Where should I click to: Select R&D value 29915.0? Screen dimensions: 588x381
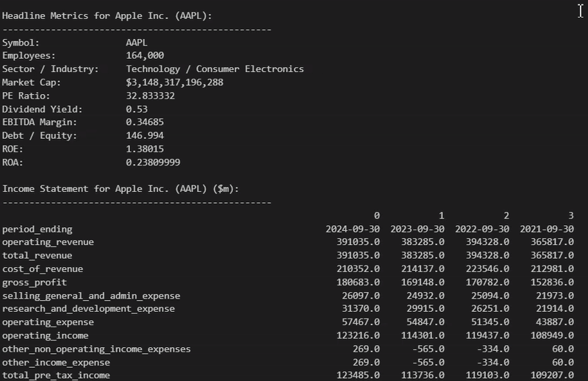(x=426, y=309)
